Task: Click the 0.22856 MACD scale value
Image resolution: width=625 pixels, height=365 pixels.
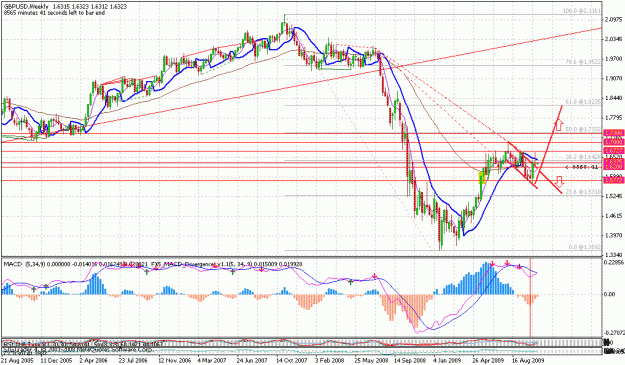Action: (x=614, y=262)
